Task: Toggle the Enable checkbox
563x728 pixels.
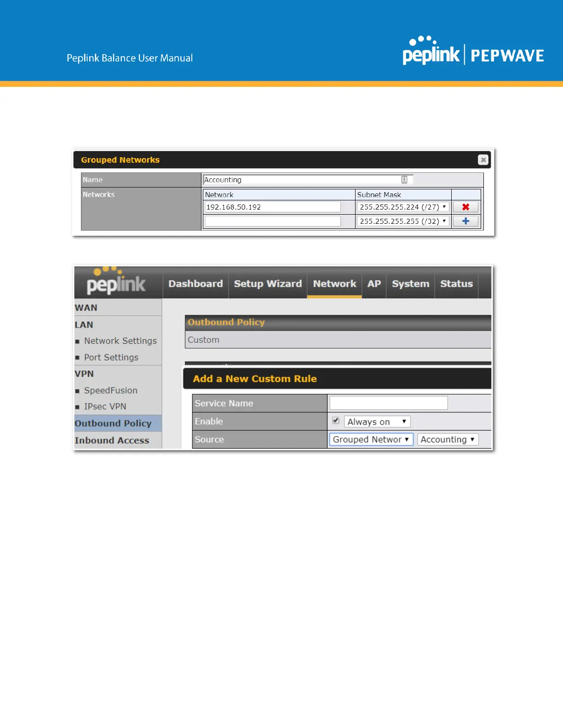Action: pos(336,421)
